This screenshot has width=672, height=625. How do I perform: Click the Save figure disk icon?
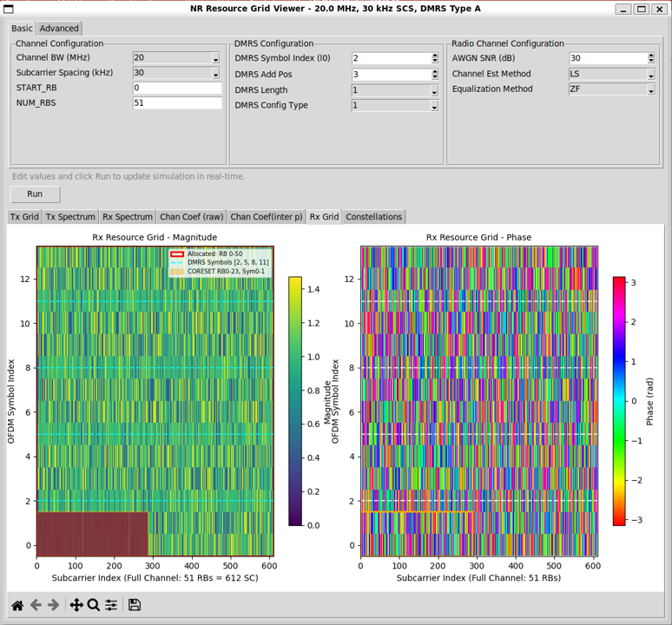pos(135,605)
